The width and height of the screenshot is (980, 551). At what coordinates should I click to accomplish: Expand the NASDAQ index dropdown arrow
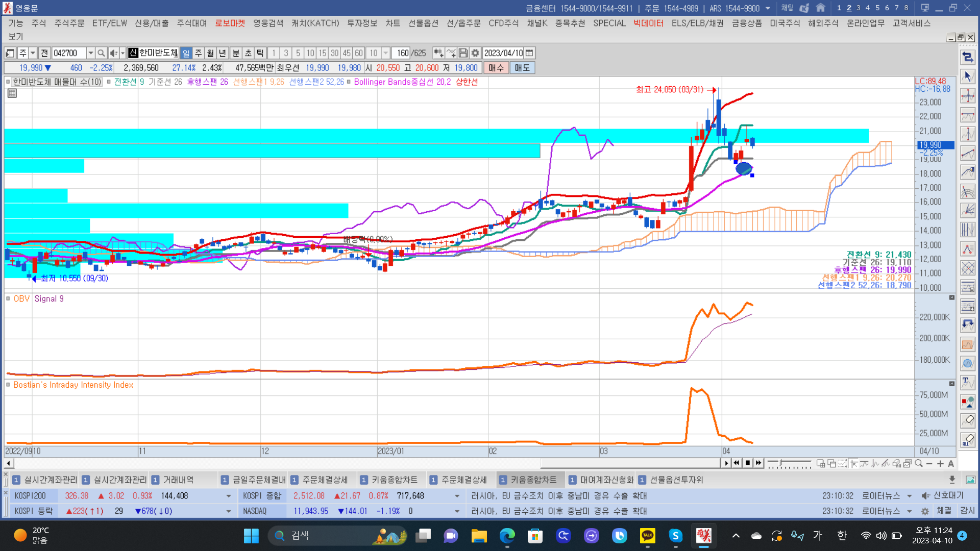(x=457, y=511)
